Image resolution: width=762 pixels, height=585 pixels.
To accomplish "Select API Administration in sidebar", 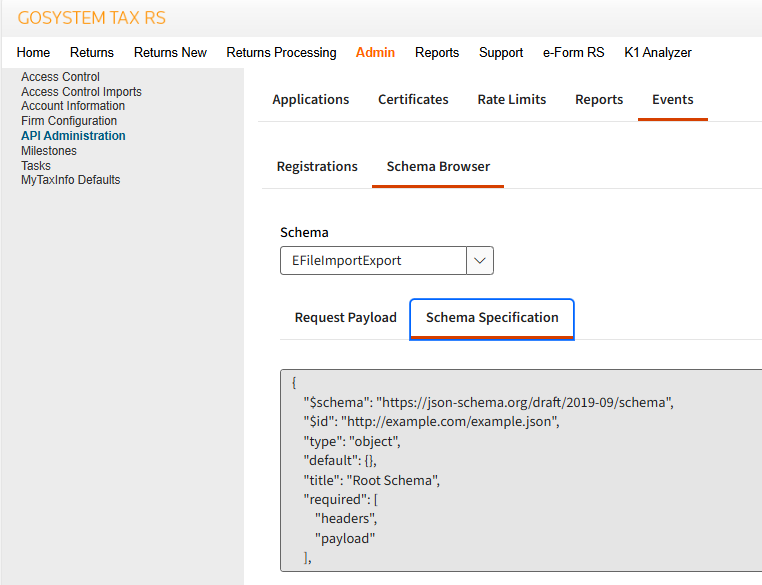I will (x=73, y=136).
